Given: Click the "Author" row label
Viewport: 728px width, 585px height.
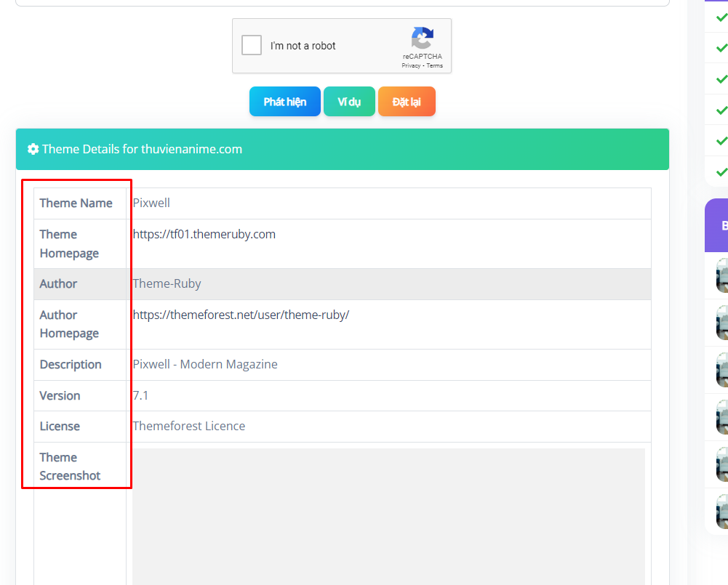Looking at the screenshot, I should coord(58,284).
